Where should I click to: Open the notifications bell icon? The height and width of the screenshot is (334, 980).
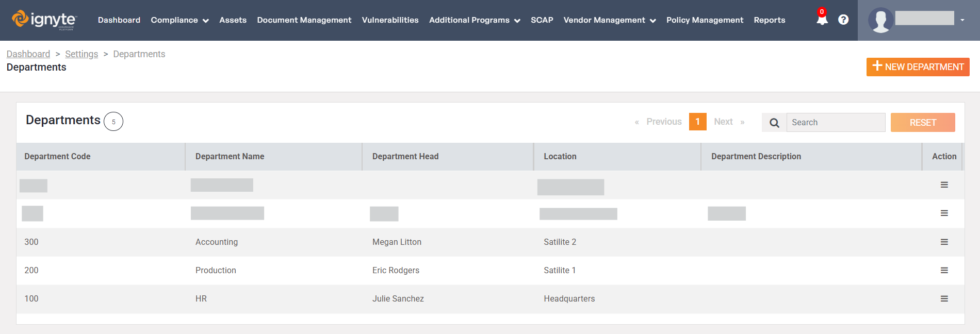822,20
